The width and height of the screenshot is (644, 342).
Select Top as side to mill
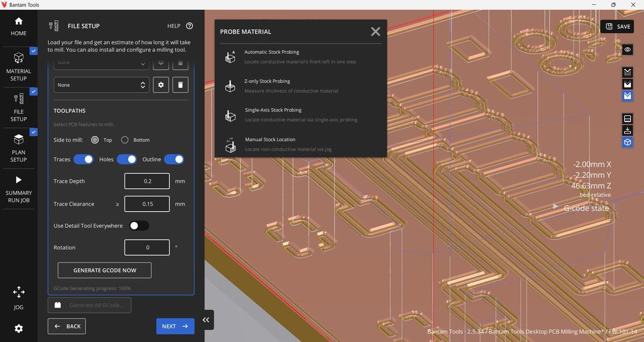(95, 140)
